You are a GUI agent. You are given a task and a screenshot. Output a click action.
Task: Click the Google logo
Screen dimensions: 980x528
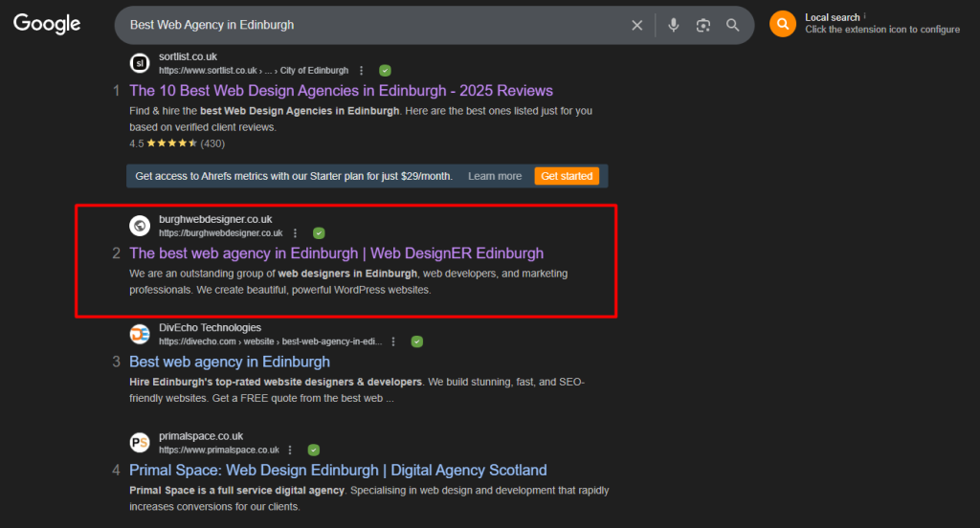(x=47, y=25)
